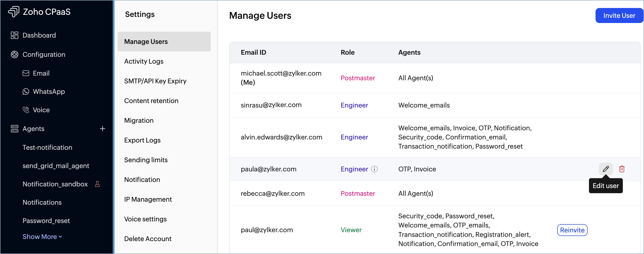
Task: Select send_grid_mail_agent in sidebar
Action: pyautogui.click(x=56, y=166)
